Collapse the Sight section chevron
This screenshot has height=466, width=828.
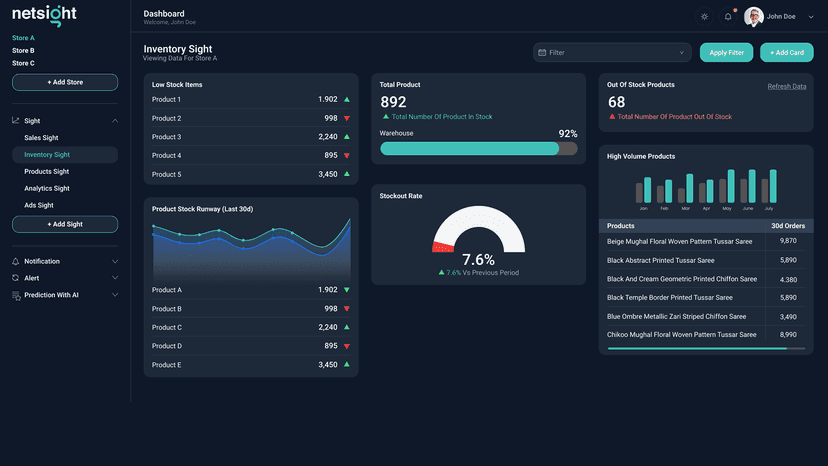(x=115, y=121)
